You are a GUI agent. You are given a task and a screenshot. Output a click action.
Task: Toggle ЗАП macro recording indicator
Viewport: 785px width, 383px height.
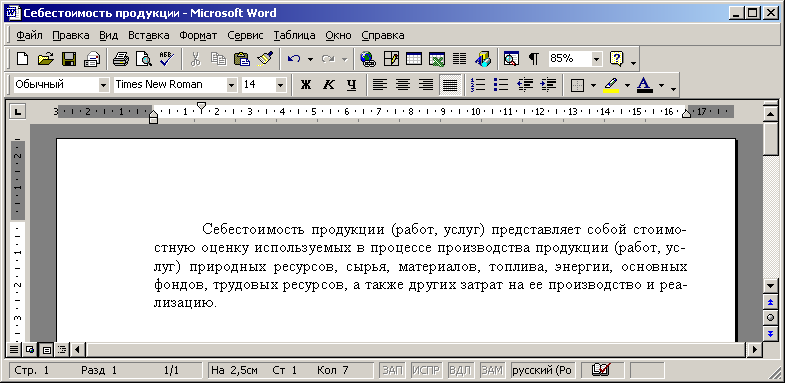click(x=393, y=370)
